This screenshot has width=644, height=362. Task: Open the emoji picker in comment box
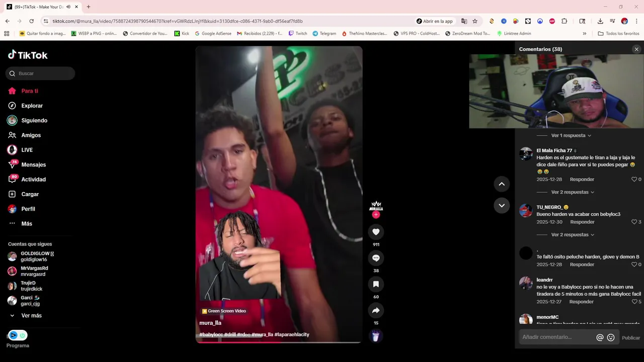611,338
